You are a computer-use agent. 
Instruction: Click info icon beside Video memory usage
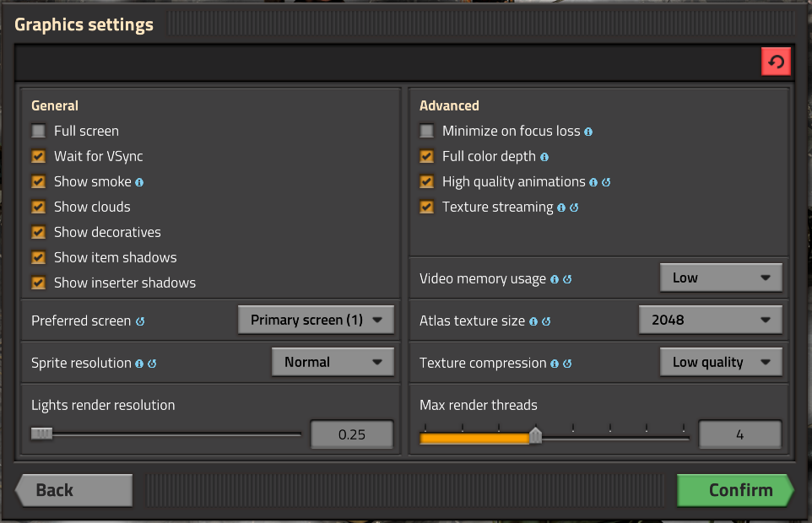tap(555, 279)
